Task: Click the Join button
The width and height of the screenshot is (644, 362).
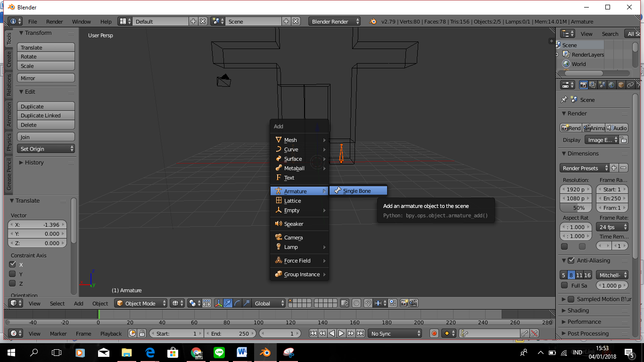Action: pyautogui.click(x=46, y=137)
